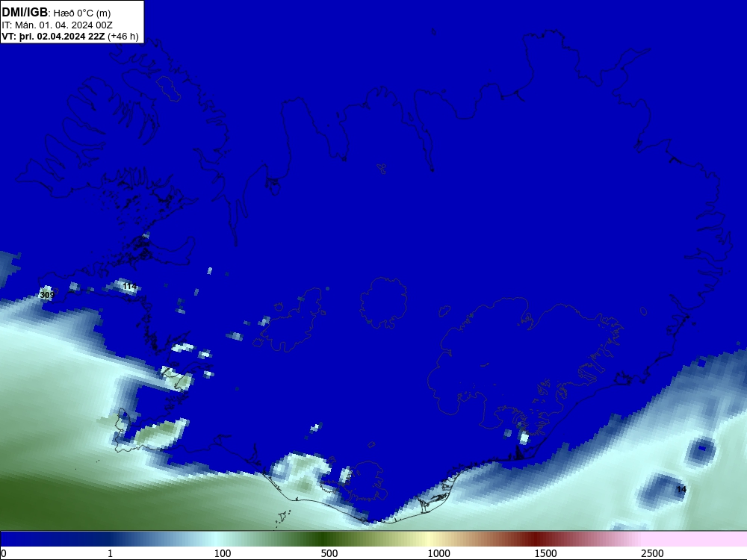Screen dimensions: 747x560
Task: Click the color scale tick label 500
Action: (329, 553)
